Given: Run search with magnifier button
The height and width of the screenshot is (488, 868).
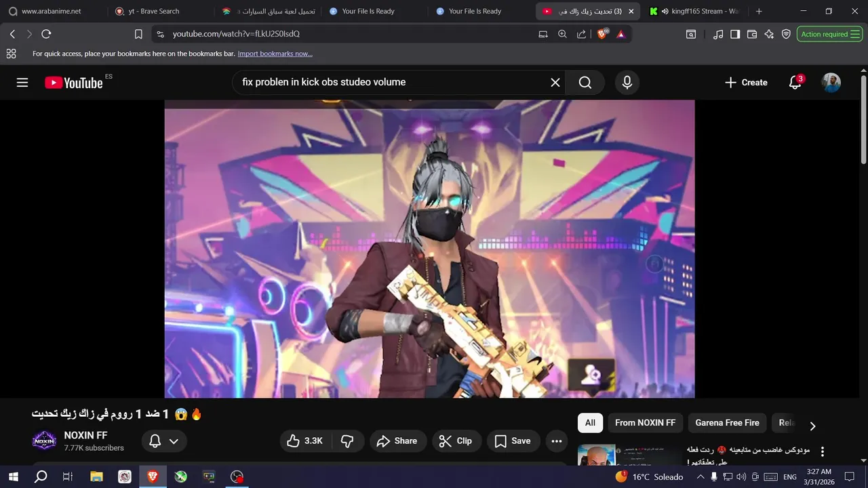Looking at the screenshot, I should coord(585,82).
